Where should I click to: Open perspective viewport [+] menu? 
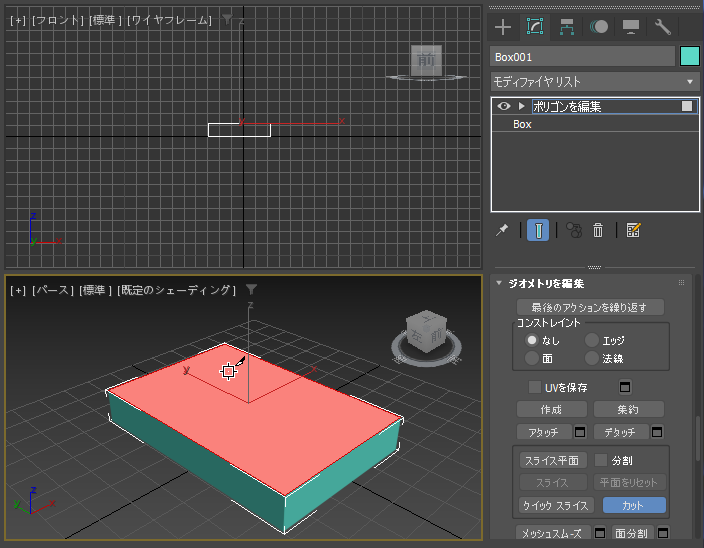coord(18,290)
